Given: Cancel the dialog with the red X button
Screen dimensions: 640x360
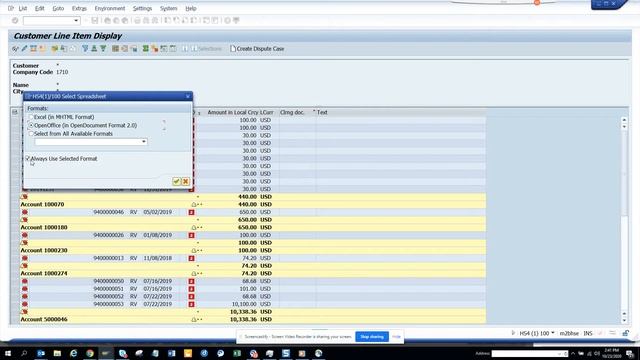Looking at the screenshot, I should point(185,181).
